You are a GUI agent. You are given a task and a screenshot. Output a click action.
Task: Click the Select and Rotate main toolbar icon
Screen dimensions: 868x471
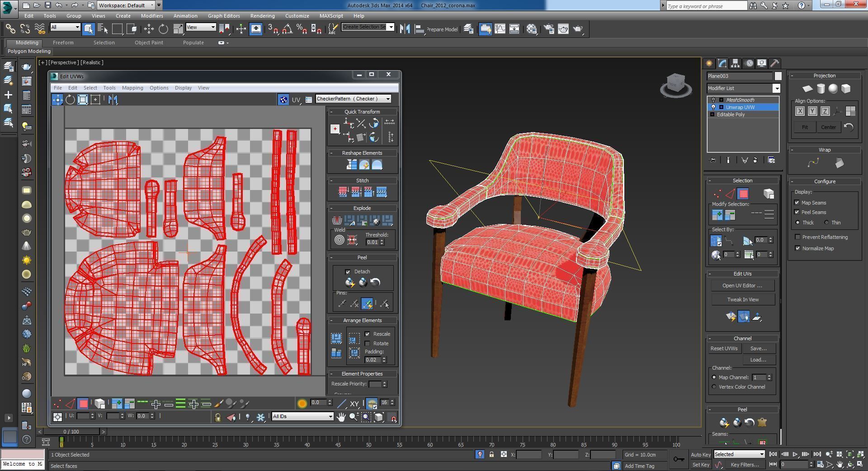(163, 29)
